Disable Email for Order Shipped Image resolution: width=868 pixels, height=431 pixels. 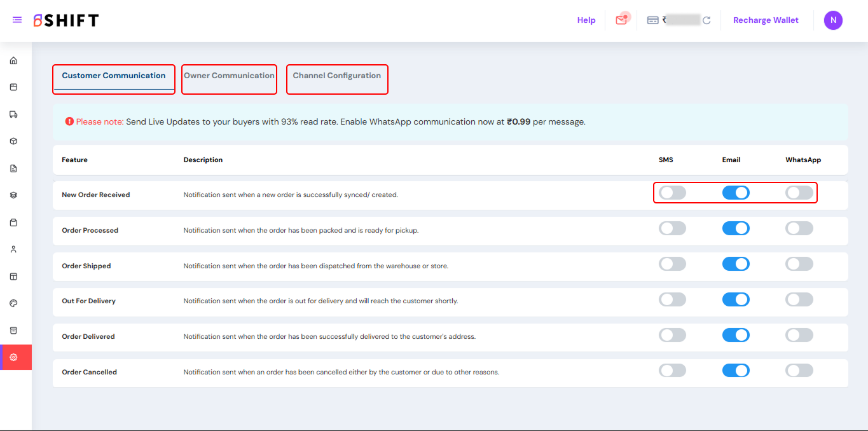(x=736, y=264)
